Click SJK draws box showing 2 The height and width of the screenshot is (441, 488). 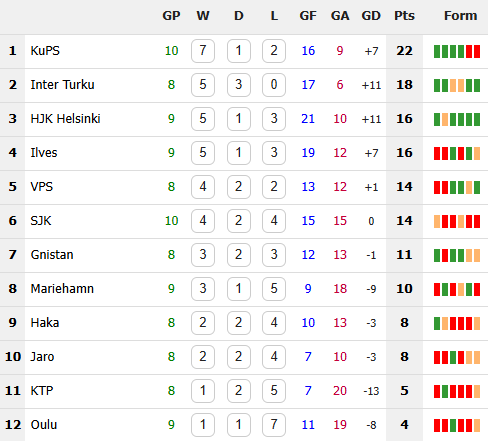coord(238,221)
